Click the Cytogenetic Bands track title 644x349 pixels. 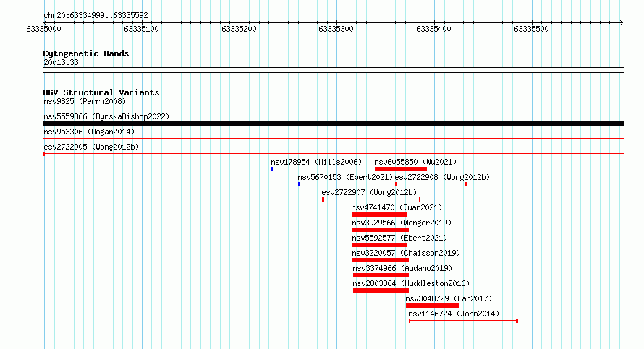point(86,53)
